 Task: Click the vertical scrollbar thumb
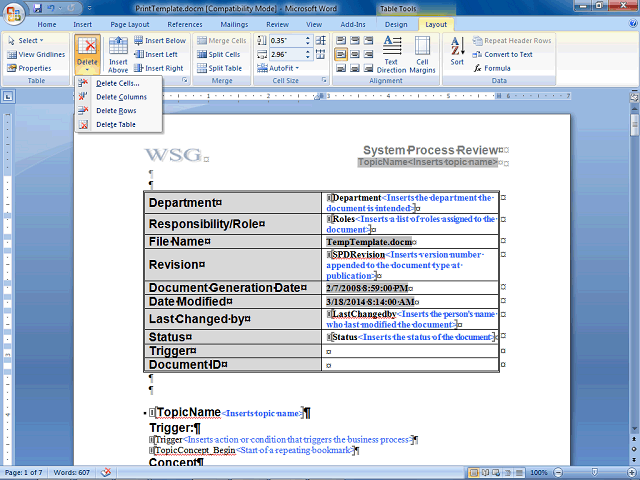click(634, 124)
